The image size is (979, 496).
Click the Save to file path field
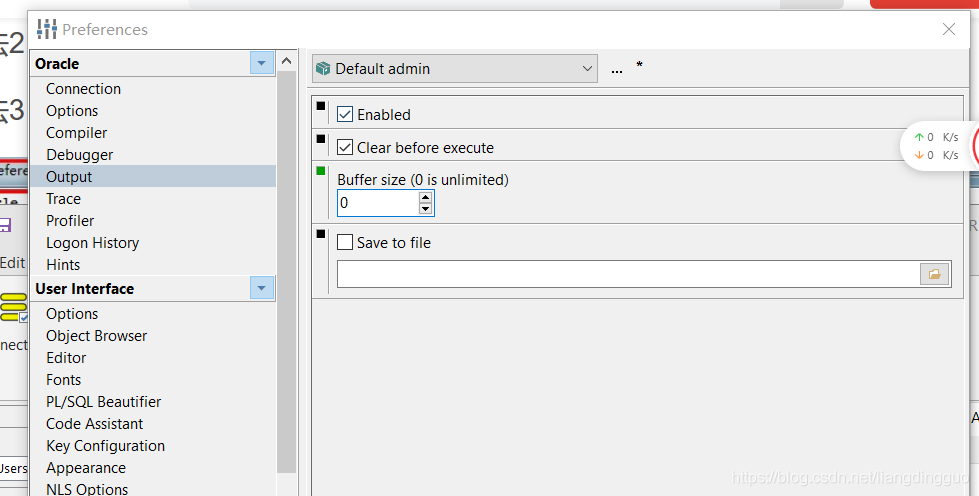tap(628, 274)
